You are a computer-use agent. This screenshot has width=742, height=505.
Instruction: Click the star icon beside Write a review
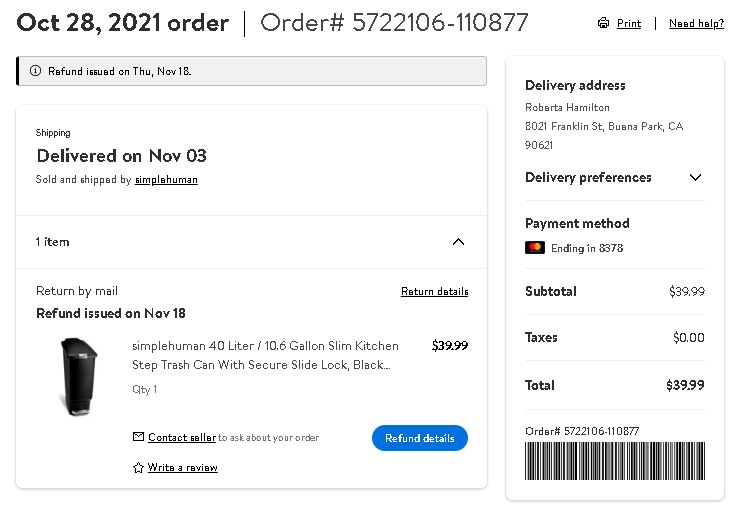coord(138,468)
